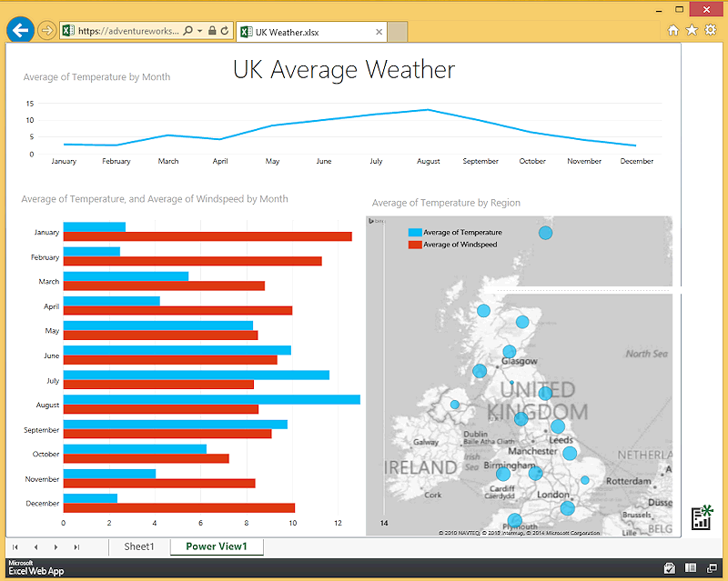Screen dimensions: 728x581
Task: Click the northernmost bubble on the map
Action: tap(545, 233)
